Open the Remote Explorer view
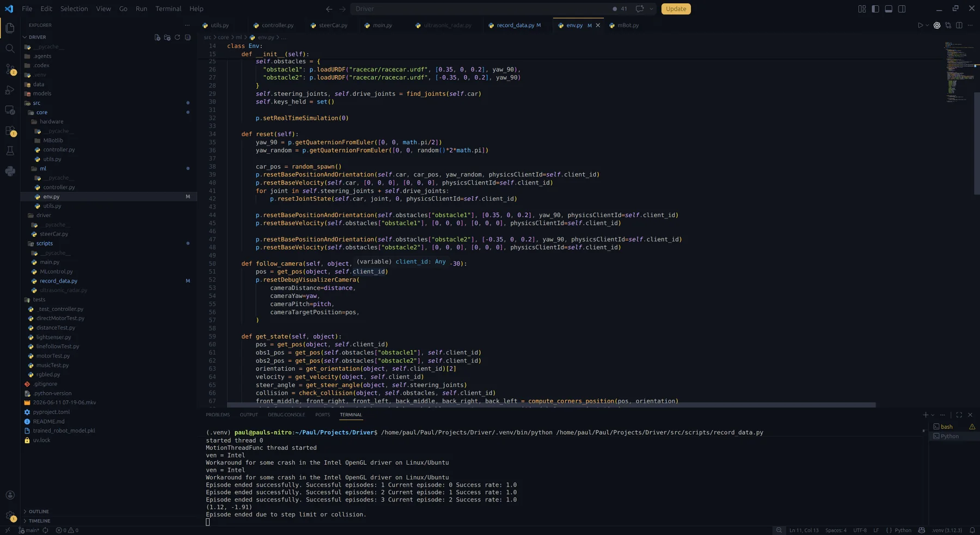The image size is (980, 535). (x=10, y=110)
